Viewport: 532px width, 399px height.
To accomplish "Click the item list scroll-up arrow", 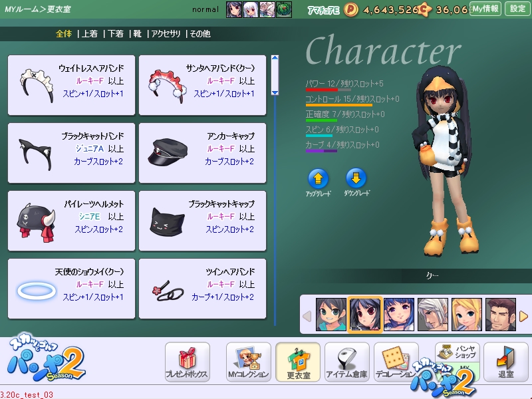I will click(x=275, y=60).
